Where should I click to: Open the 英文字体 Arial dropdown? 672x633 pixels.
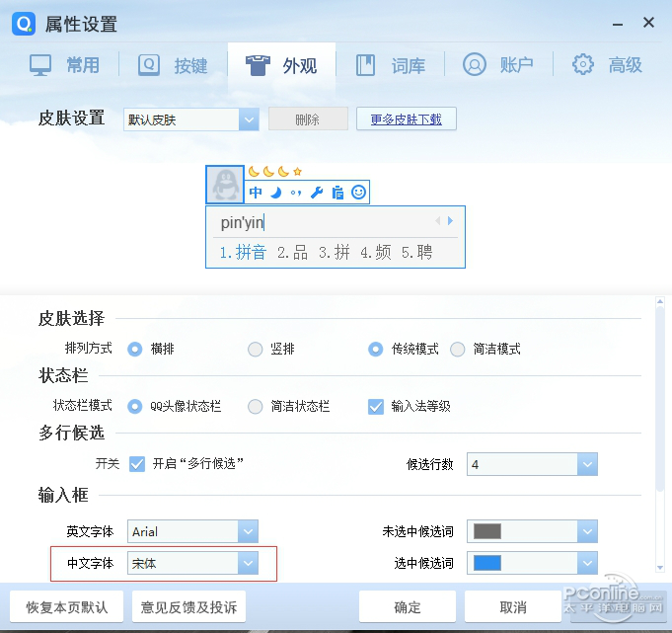point(192,531)
